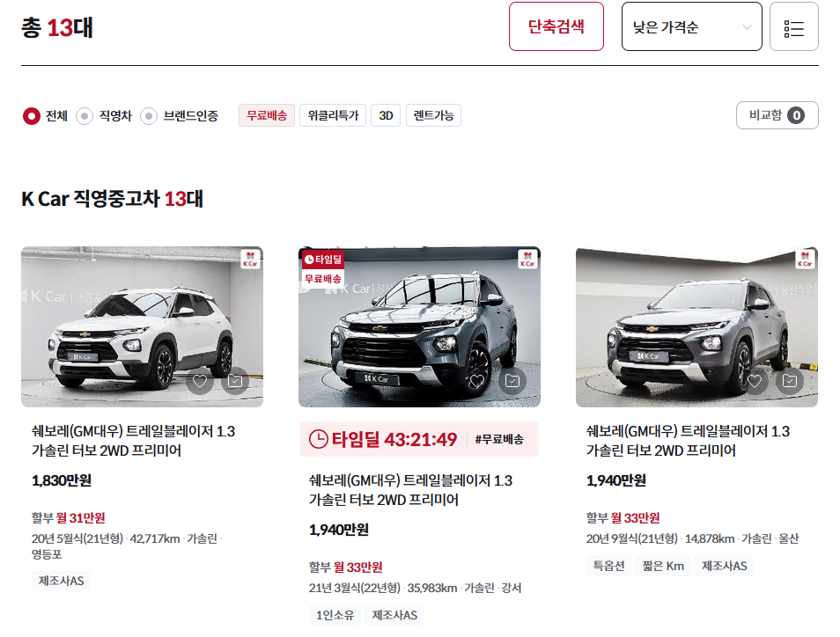
Task: Click compare icon on 울산 Trailblazer photo
Action: [790, 381]
